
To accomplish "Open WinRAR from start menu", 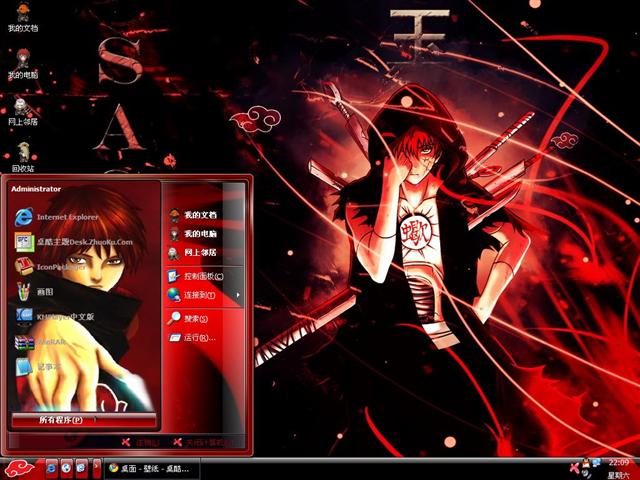I will click(x=40, y=342).
